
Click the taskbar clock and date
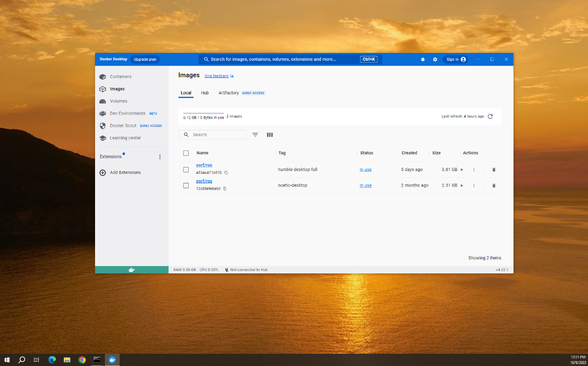(x=578, y=360)
